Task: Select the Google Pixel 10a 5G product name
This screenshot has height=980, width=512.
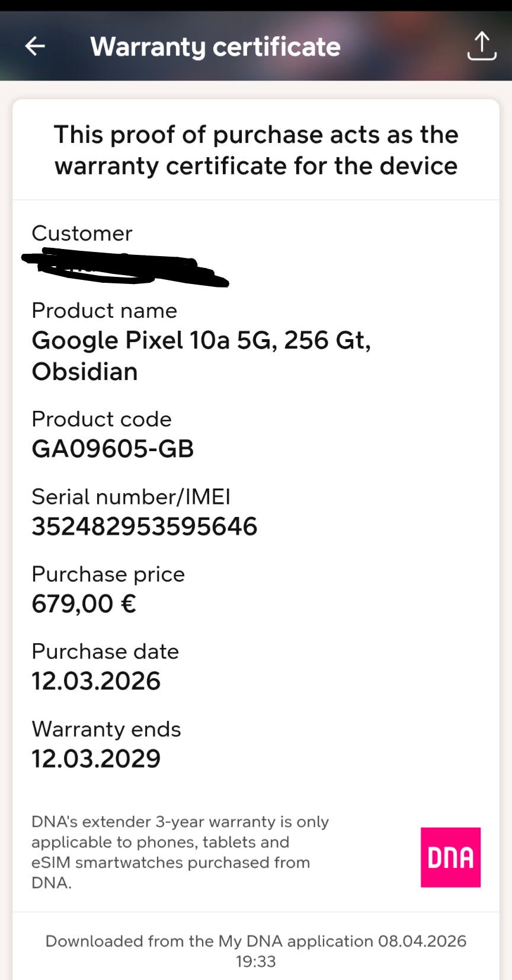Action: click(x=201, y=355)
